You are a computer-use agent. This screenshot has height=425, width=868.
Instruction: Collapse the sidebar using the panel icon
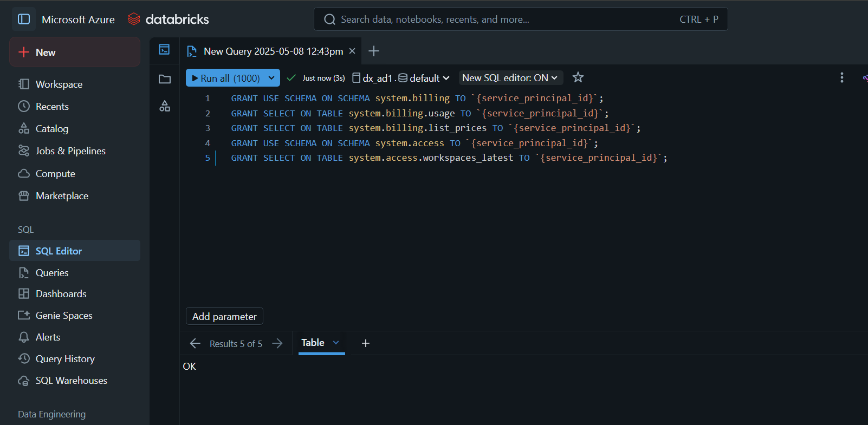tap(24, 19)
